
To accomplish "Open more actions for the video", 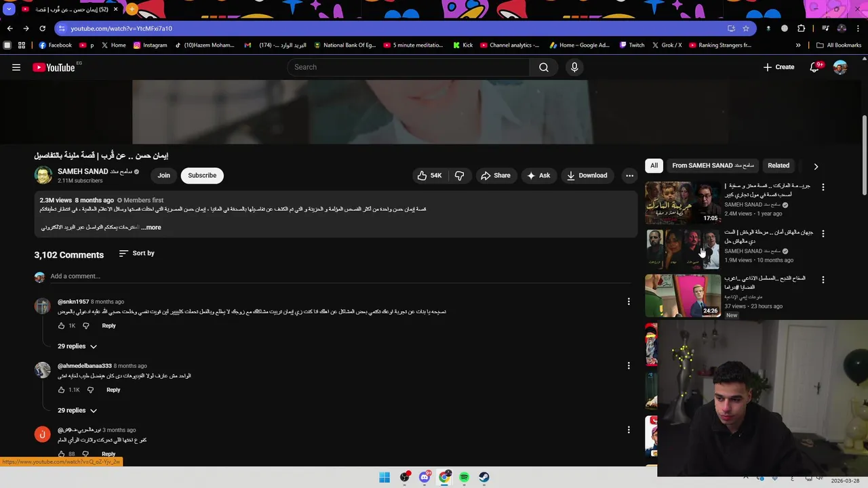I will [629, 176].
